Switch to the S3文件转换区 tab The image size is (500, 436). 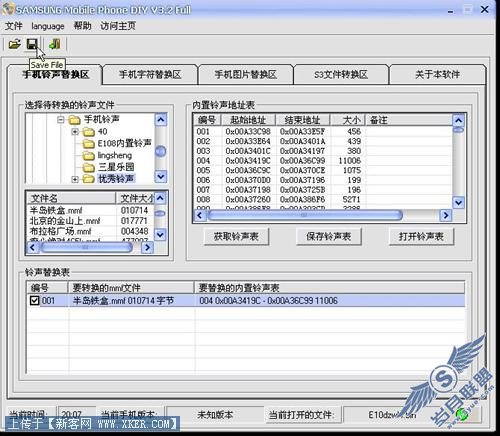tap(341, 74)
